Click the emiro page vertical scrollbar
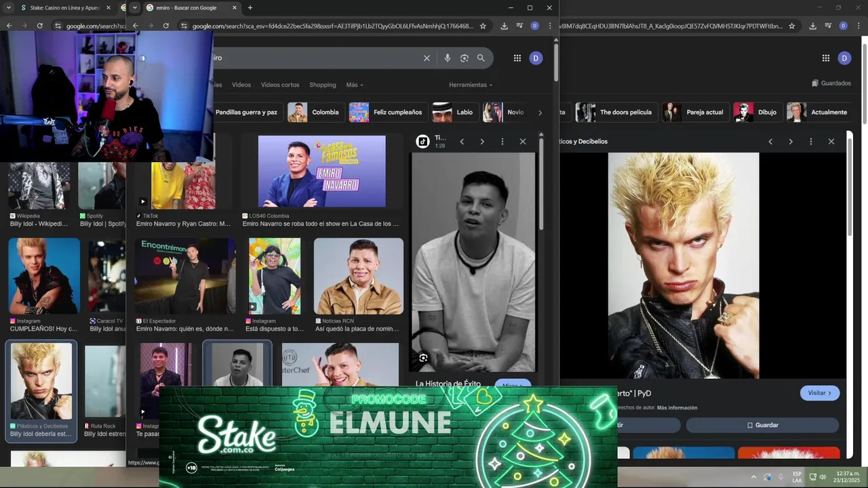This screenshot has width=868, height=488. point(556,62)
